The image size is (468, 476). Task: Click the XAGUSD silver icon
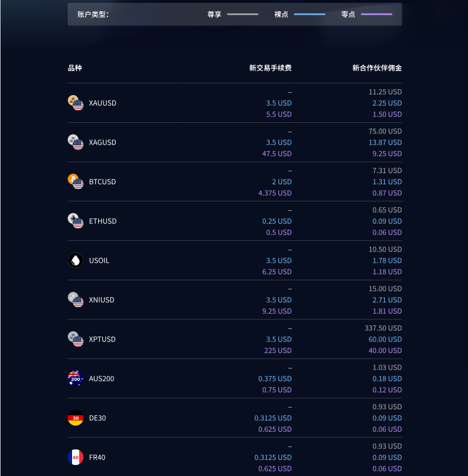[76, 142]
